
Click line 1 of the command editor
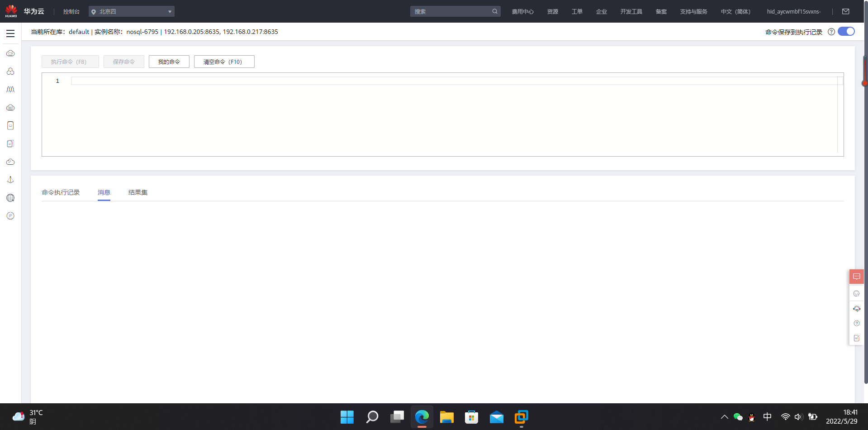454,81
